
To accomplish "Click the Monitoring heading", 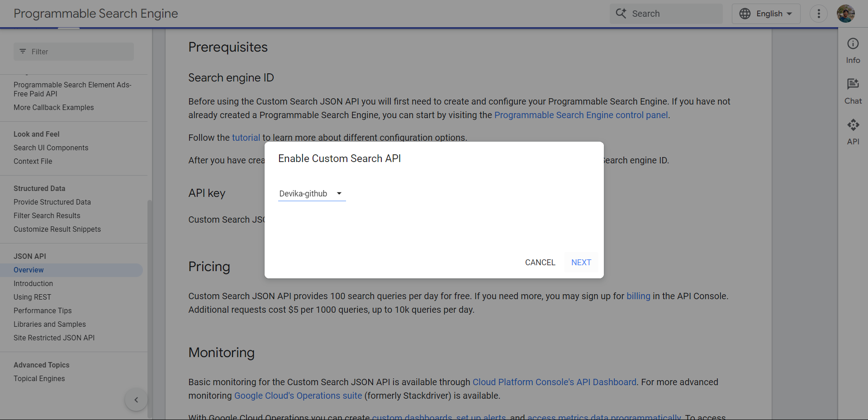I will pyautogui.click(x=222, y=353).
